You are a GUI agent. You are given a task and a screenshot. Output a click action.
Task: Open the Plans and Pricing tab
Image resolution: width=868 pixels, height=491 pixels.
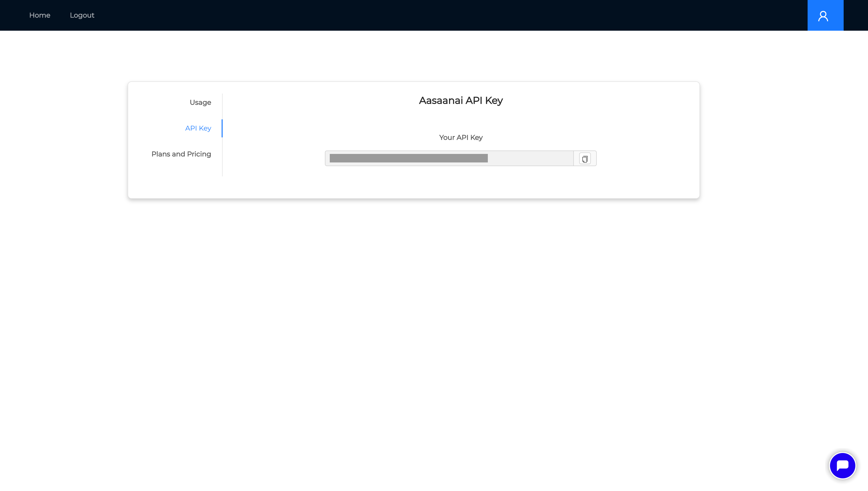181,154
